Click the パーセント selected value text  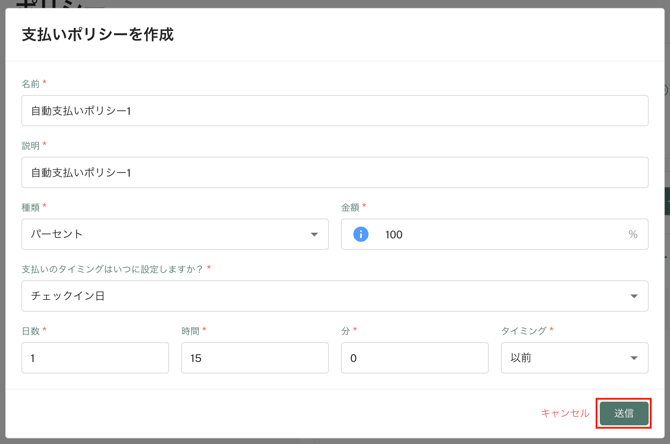[57, 234]
